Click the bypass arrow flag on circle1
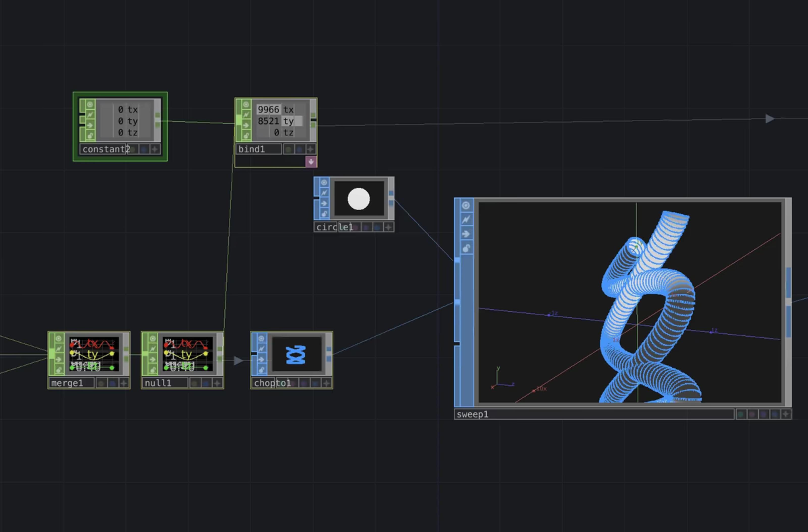The width and height of the screenshot is (808, 532). click(x=324, y=203)
